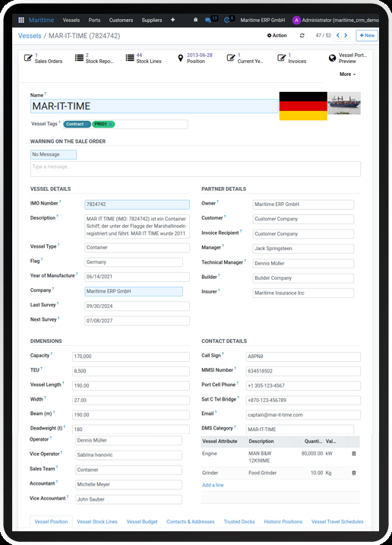The width and height of the screenshot is (392, 545).
Task: Open the apps grid menu icon
Action: (x=21, y=21)
